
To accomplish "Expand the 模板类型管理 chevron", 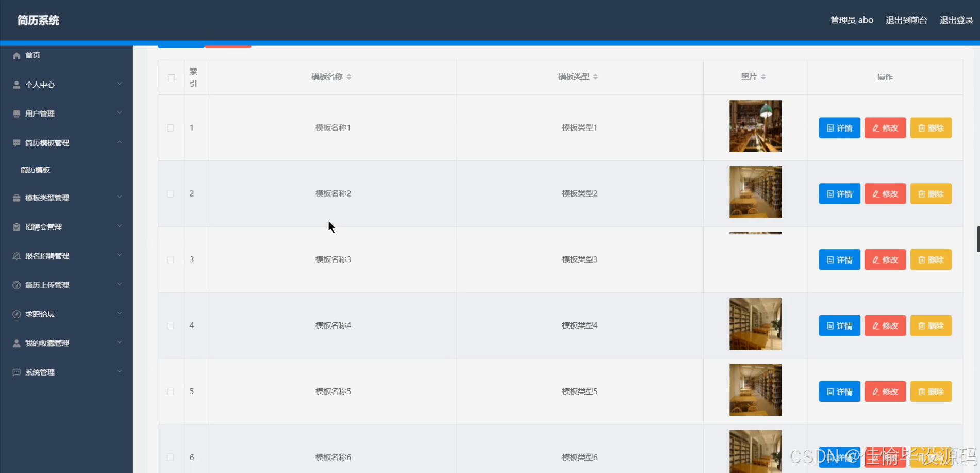I will (119, 197).
